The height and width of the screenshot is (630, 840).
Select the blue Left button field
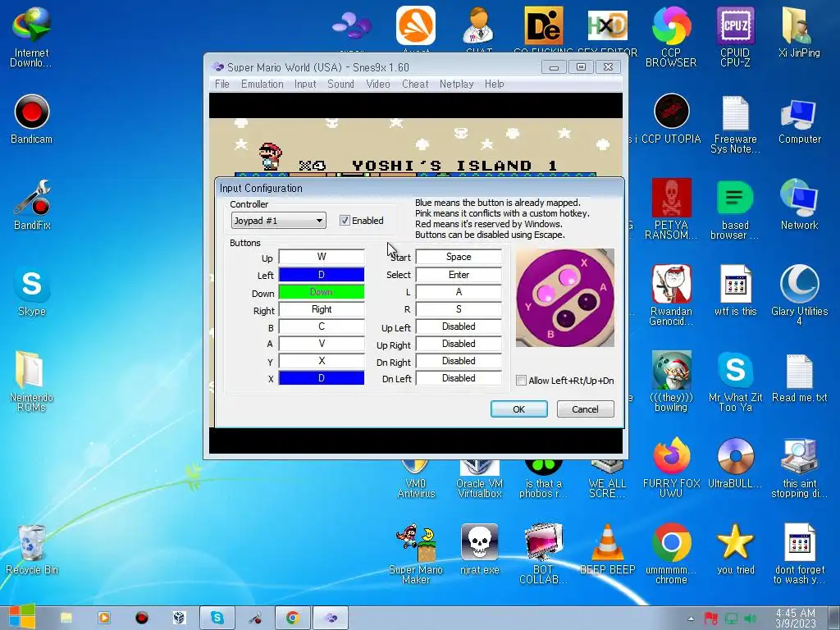[x=322, y=275]
